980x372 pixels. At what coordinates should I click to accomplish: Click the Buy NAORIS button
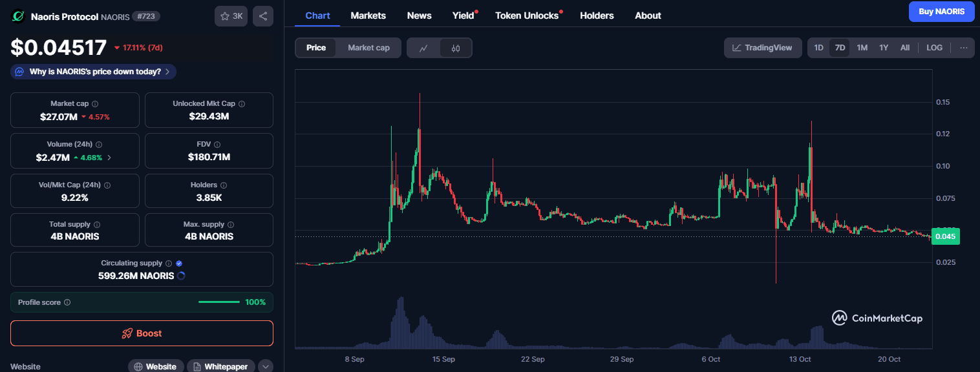(x=941, y=12)
